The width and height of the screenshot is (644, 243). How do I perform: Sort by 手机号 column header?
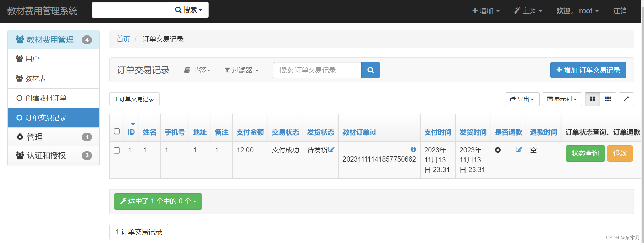[175, 132]
